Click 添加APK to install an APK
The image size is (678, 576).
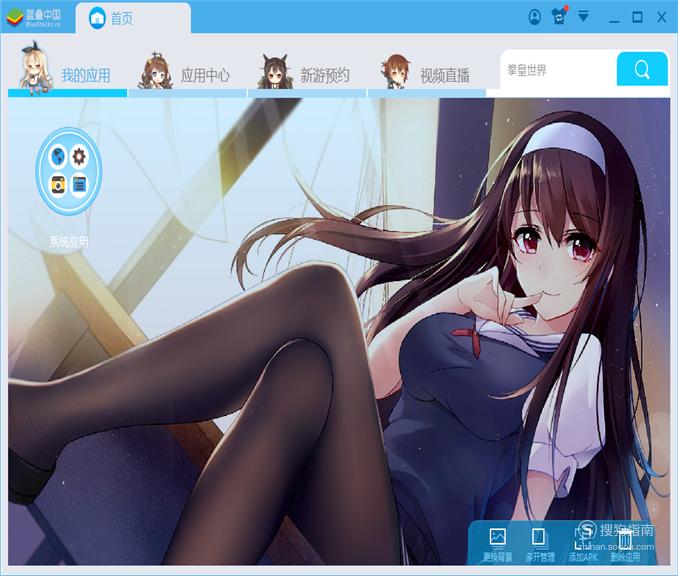(x=582, y=545)
